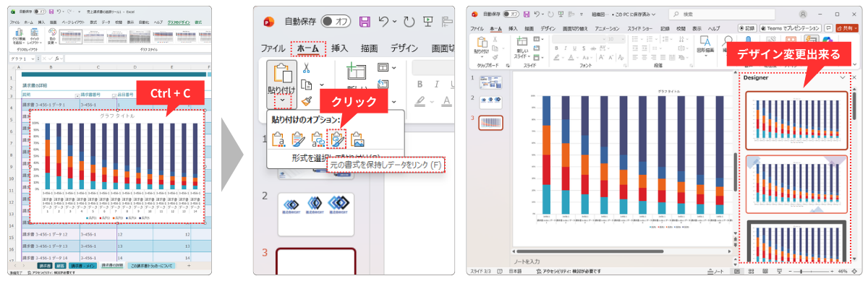Select the 請求書 - メイン sheet tab

(82, 266)
